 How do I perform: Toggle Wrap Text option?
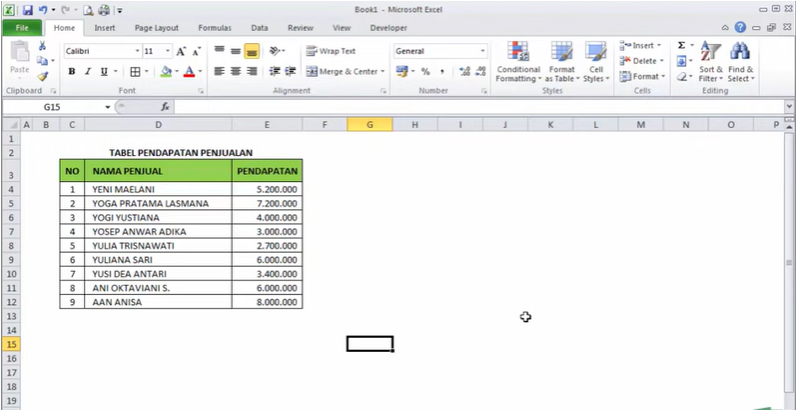tap(330, 51)
